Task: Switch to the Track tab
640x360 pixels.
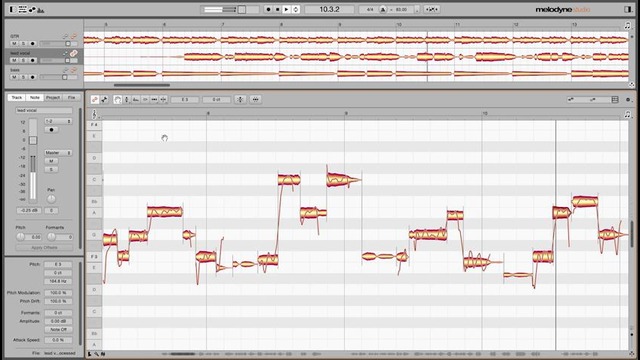Action: coord(17,98)
